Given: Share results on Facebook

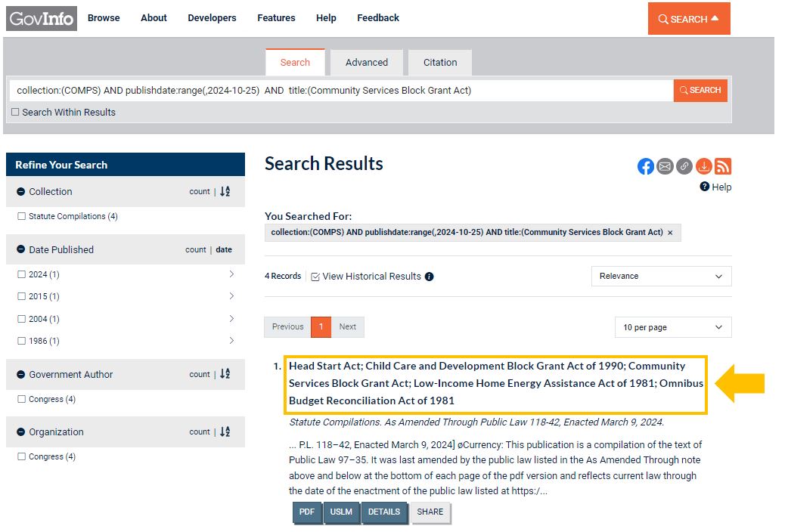Looking at the screenshot, I should 646,166.
